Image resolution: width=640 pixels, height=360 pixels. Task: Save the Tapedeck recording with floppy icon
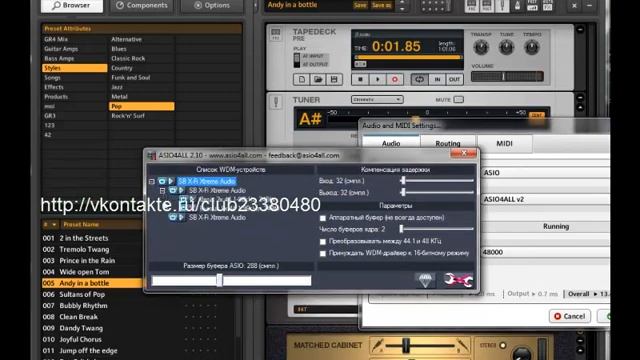pyautogui.click(x=334, y=79)
